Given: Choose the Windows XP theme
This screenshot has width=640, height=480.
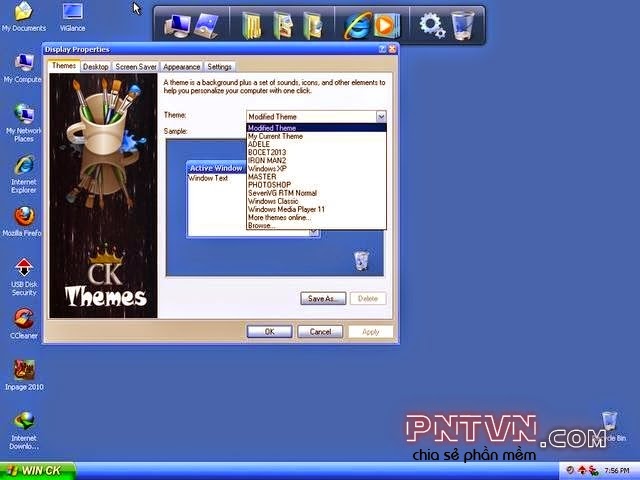Looking at the screenshot, I should point(316,169).
